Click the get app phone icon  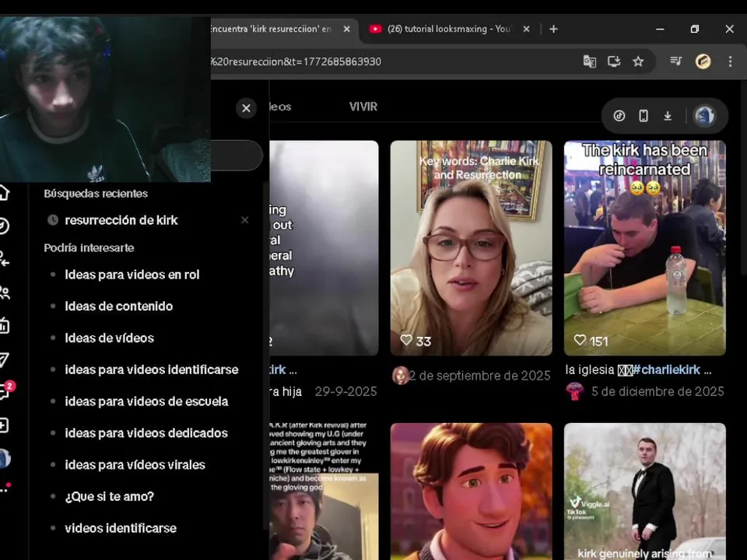pyautogui.click(x=644, y=116)
